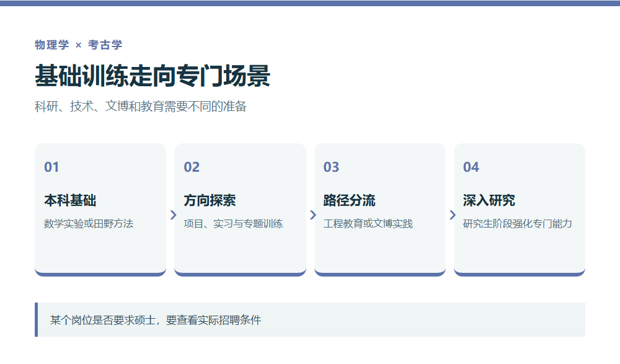
Task: Click the text 数学实验或田野方法
Action: pyautogui.click(x=89, y=223)
